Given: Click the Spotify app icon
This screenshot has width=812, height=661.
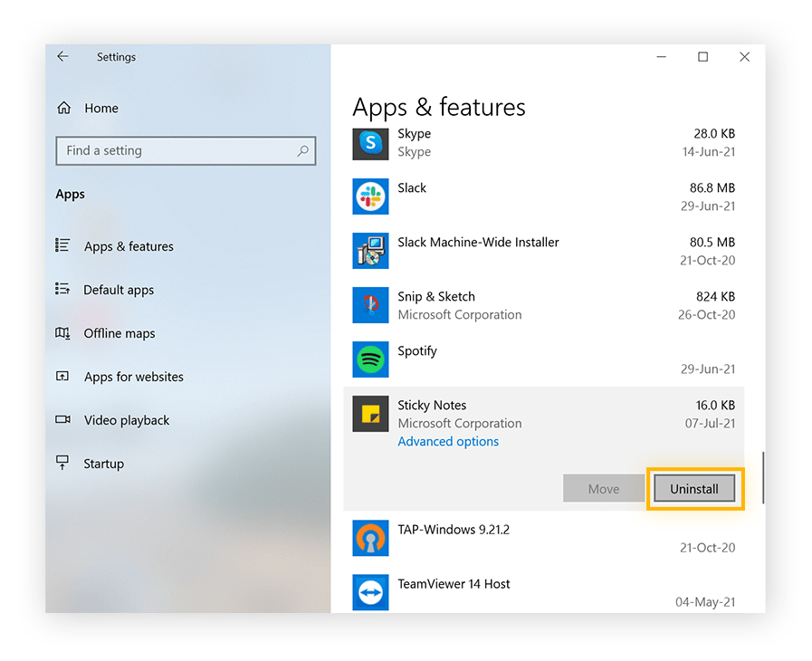Looking at the screenshot, I should pyautogui.click(x=370, y=359).
